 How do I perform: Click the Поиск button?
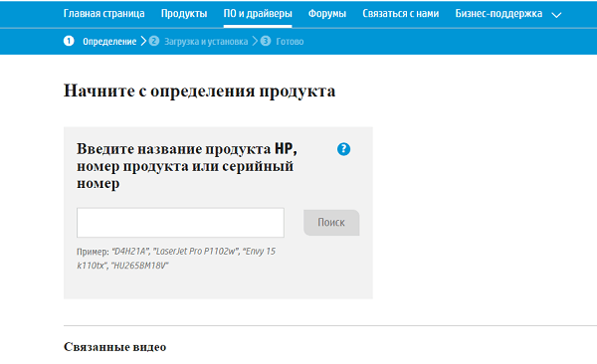[x=331, y=223]
